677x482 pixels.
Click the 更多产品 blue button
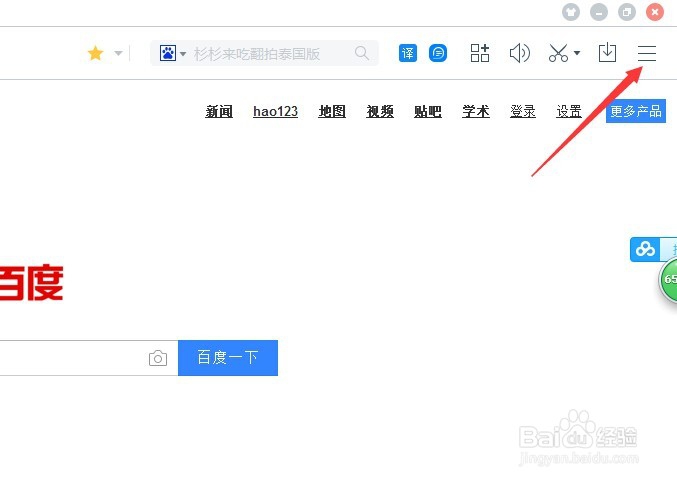tap(636, 111)
